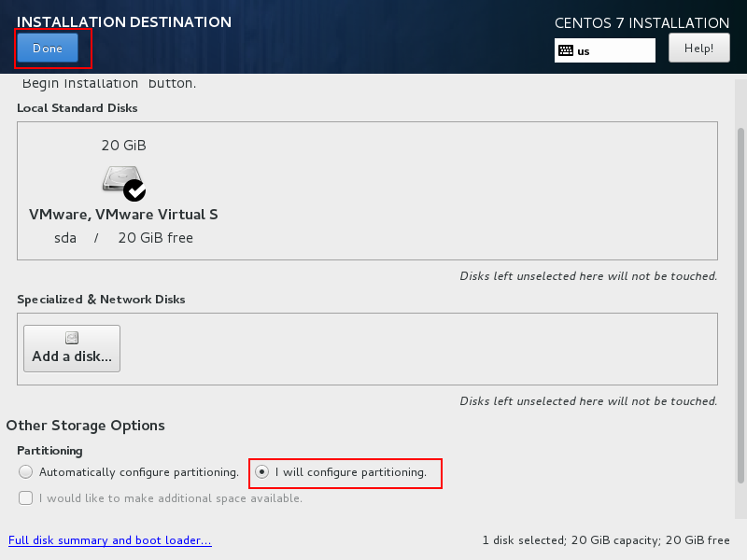Click the Done button
This screenshot has height=560, width=747.
pyautogui.click(x=47, y=49)
